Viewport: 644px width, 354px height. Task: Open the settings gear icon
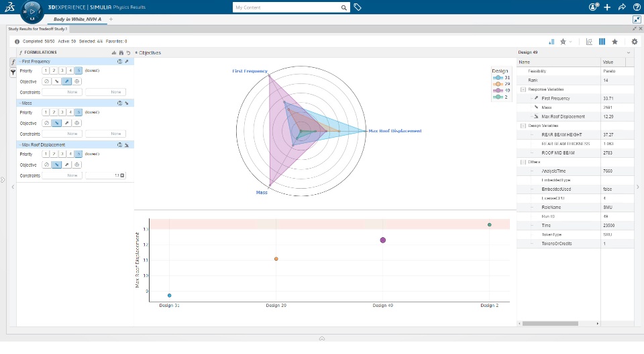(x=635, y=42)
